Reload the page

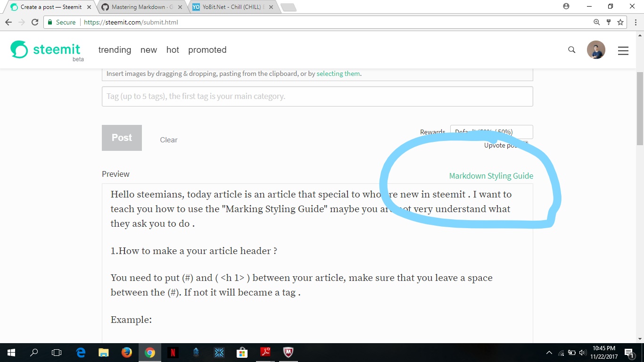coord(35,22)
